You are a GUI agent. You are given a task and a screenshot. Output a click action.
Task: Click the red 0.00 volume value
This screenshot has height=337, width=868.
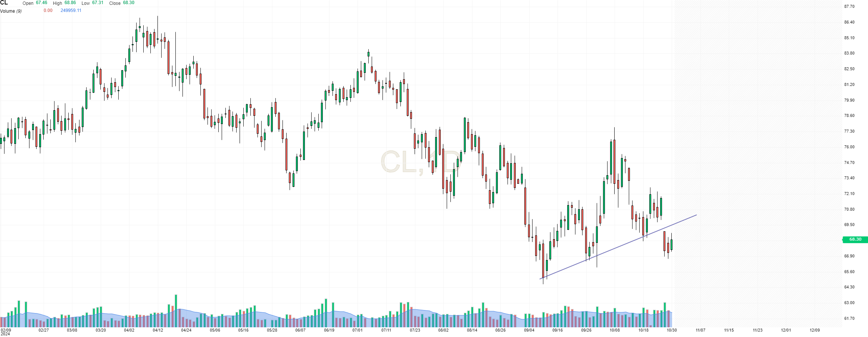(48, 10)
